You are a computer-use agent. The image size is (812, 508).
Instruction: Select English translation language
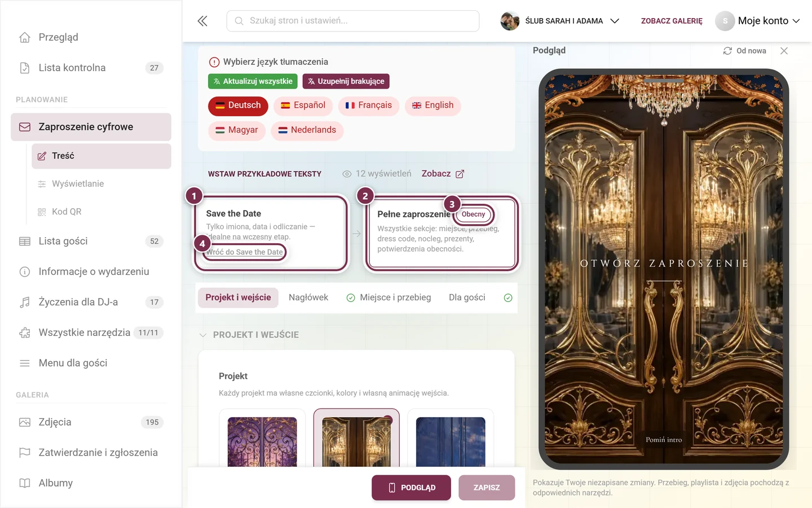pos(433,106)
